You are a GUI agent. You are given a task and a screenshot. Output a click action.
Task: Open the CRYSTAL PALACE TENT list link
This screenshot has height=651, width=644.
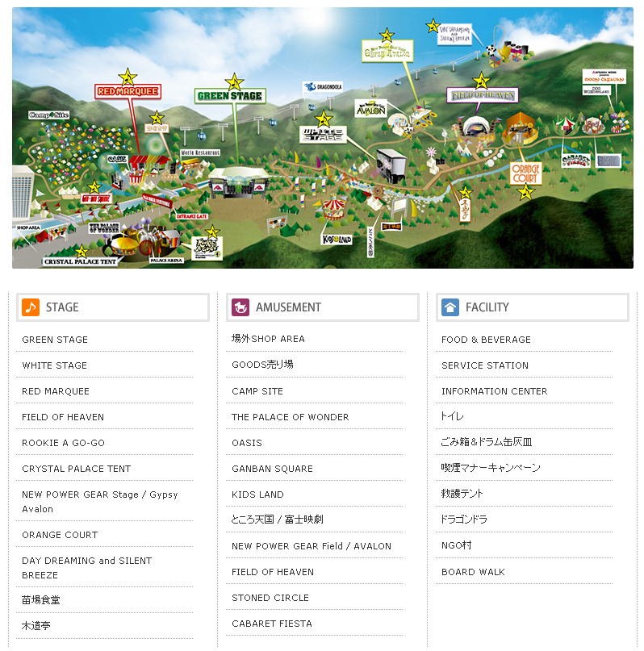[77, 469]
